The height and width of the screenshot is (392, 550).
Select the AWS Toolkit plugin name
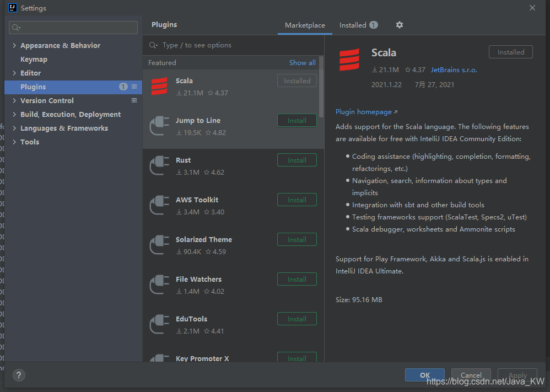coord(197,200)
